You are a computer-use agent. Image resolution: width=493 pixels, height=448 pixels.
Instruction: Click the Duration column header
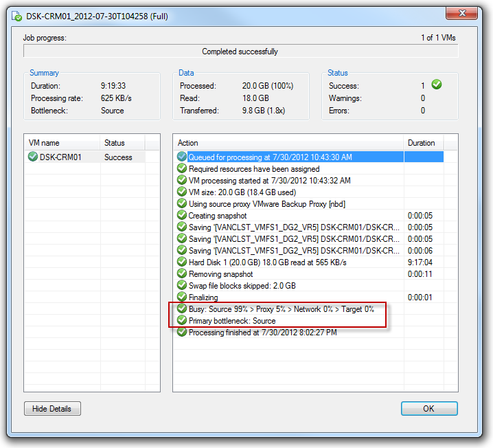(x=422, y=143)
